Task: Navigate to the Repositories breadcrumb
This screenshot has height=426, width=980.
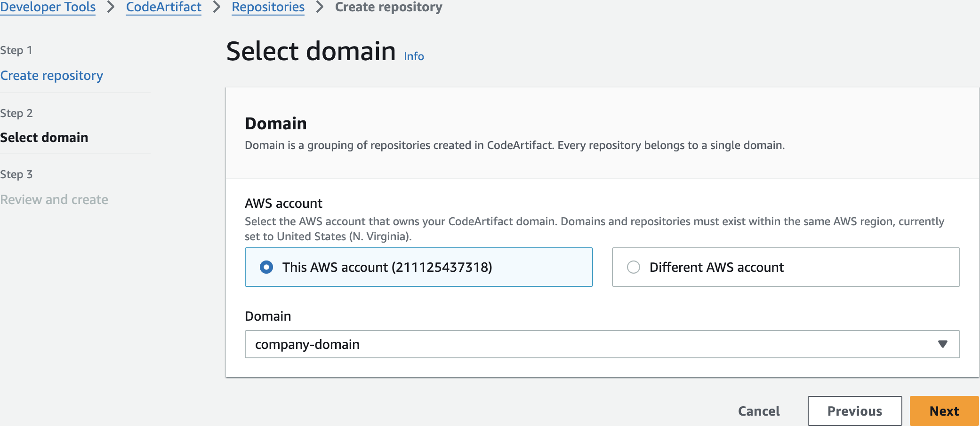Action: point(268,7)
